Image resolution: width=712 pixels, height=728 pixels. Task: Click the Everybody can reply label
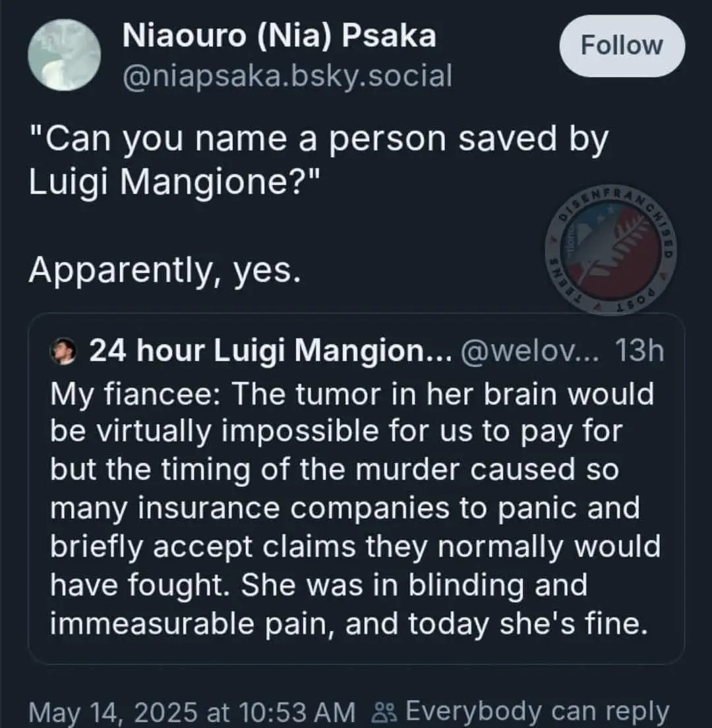point(537,712)
